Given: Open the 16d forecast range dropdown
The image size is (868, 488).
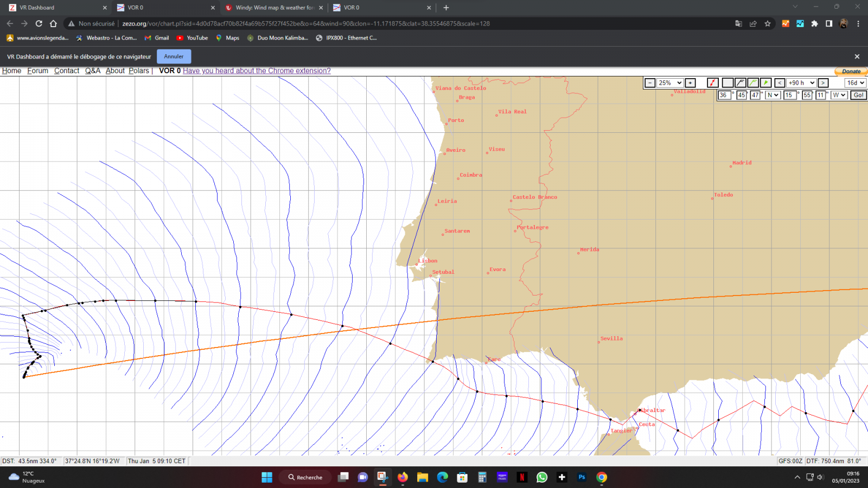Looking at the screenshot, I should 856,83.
